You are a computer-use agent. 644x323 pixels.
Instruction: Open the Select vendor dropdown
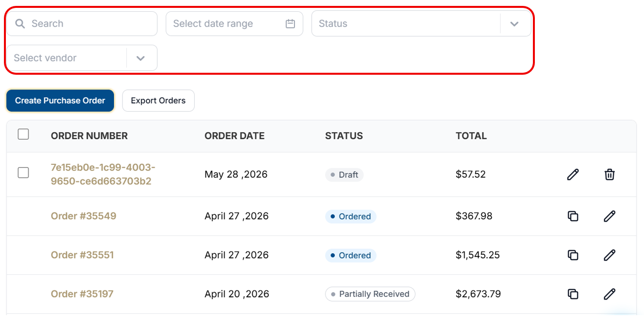click(82, 58)
